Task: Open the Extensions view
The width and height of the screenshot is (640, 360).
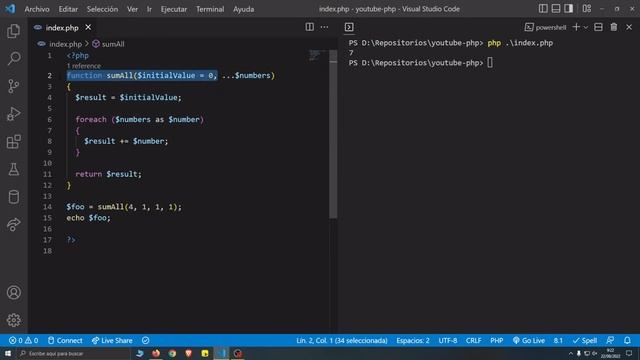Action: [x=13, y=142]
